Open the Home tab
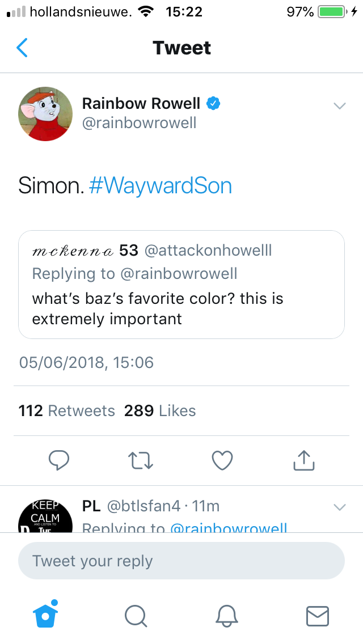The image size is (363, 644). [46, 614]
